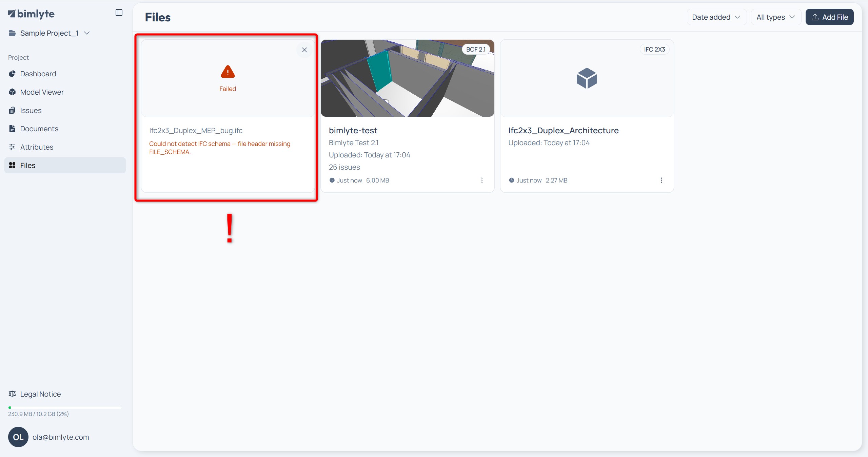The height and width of the screenshot is (457, 868).
Task: Open the Date added sort dropdown
Action: tap(716, 17)
